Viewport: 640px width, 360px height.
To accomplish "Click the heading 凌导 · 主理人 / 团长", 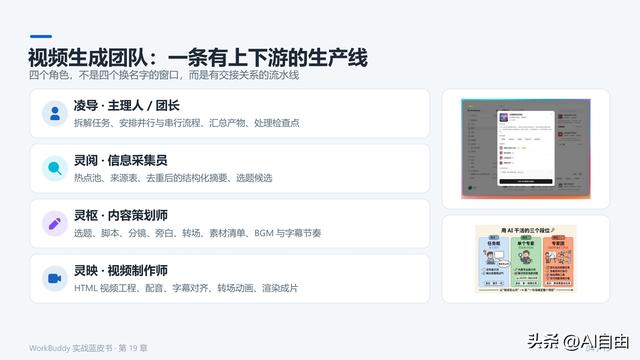I will tap(127, 105).
